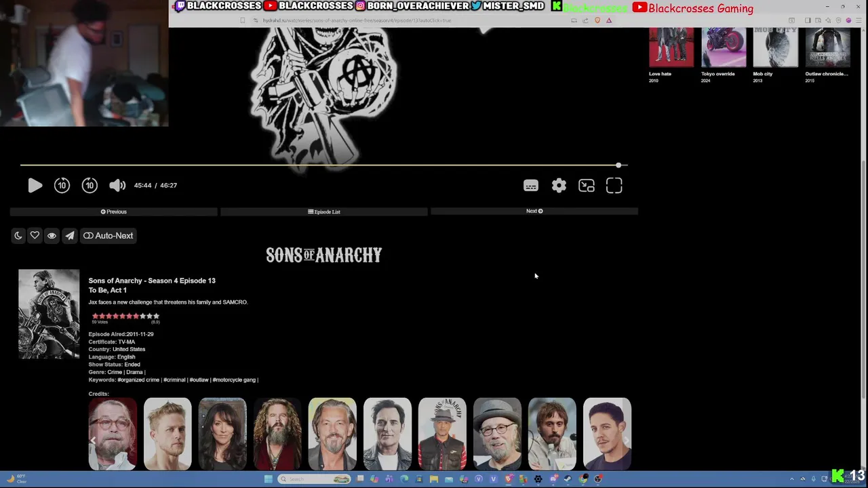Open OBS Studio from the taskbar
868x488 pixels.
click(598, 479)
